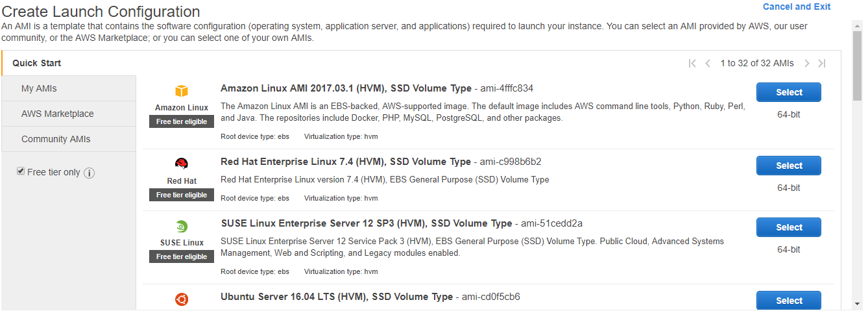The height and width of the screenshot is (324, 868).
Task: Select Red Hat Enterprise Linux 7.4
Action: coord(789,166)
